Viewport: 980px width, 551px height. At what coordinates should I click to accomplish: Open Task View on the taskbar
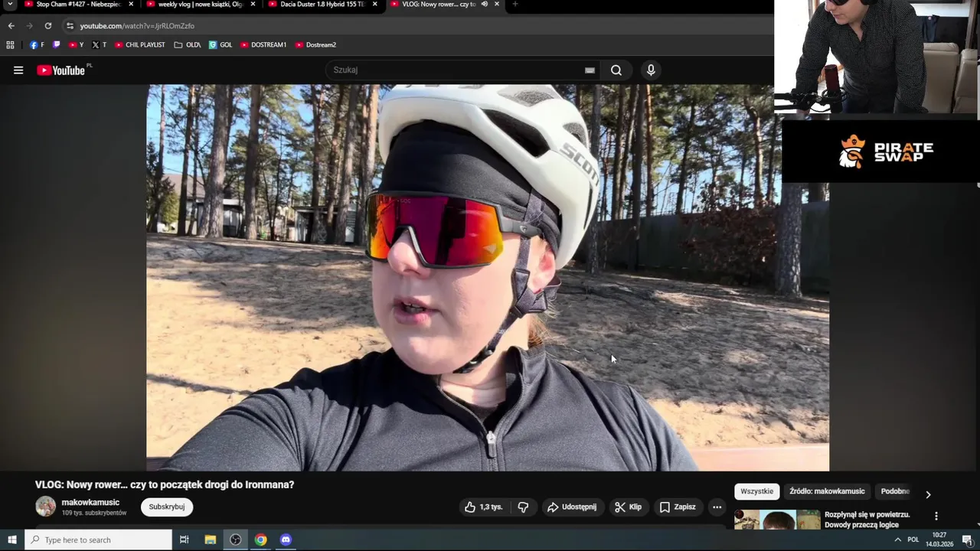[x=184, y=540]
